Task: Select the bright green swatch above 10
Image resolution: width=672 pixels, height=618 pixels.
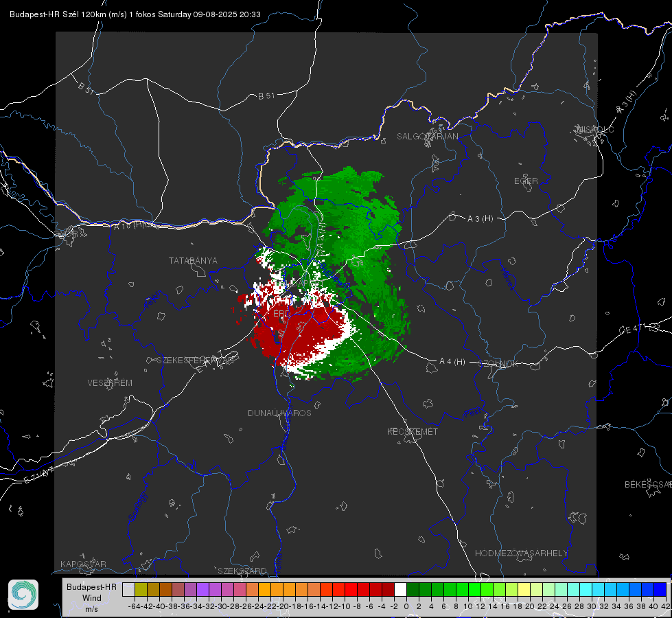Action: [474, 590]
